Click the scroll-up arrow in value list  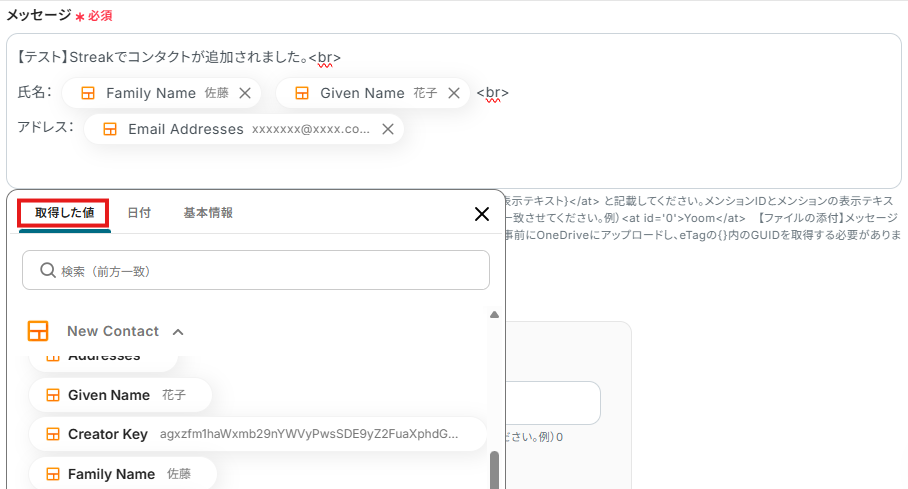pos(494,315)
